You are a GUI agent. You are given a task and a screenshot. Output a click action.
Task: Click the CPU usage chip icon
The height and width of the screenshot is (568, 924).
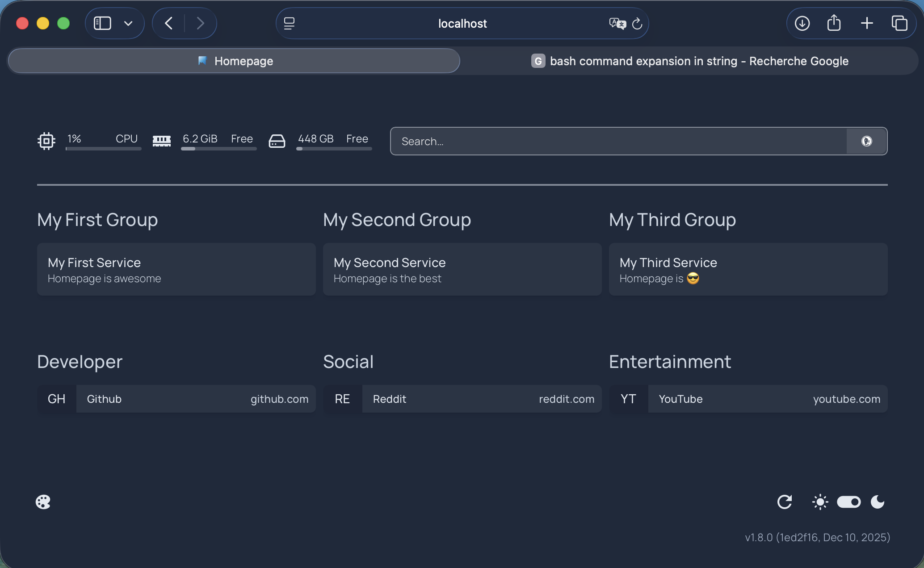(46, 141)
